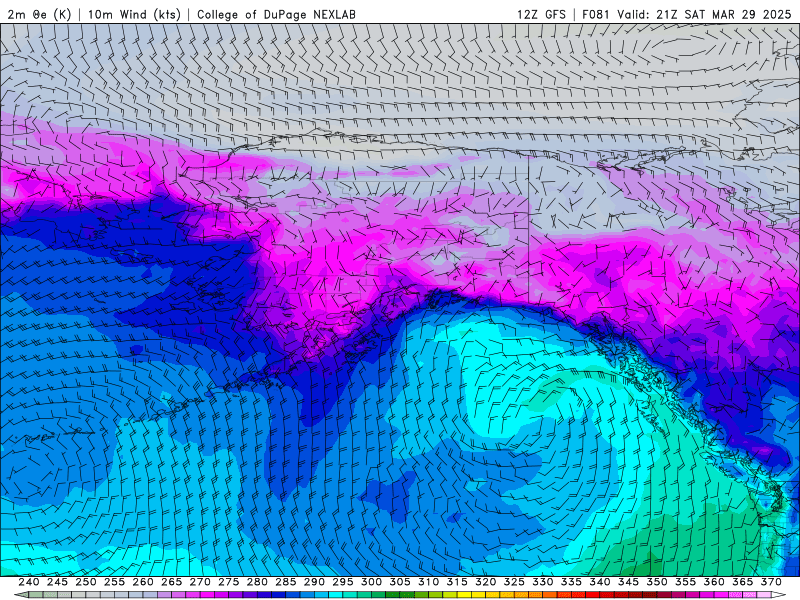Image resolution: width=800 pixels, height=600 pixels.
Task: Click the 295 value on the color scale
Action: pyautogui.click(x=343, y=582)
